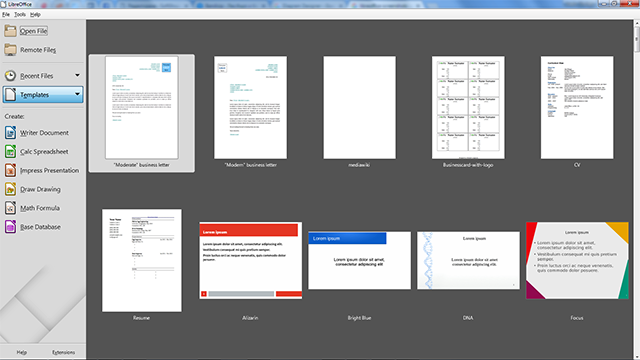This screenshot has height=360, width=640.
Task: Click the Open File folder icon
Action: tap(10, 31)
